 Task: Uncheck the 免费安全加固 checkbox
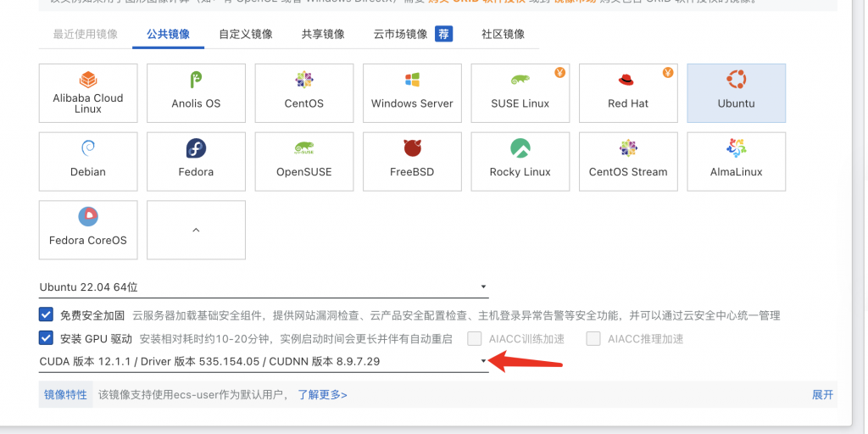[x=46, y=314]
